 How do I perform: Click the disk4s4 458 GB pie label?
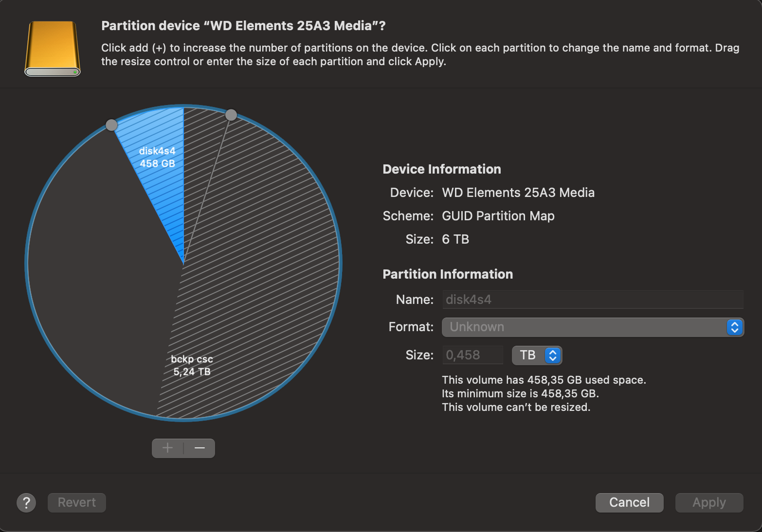pyautogui.click(x=157, y=157)
